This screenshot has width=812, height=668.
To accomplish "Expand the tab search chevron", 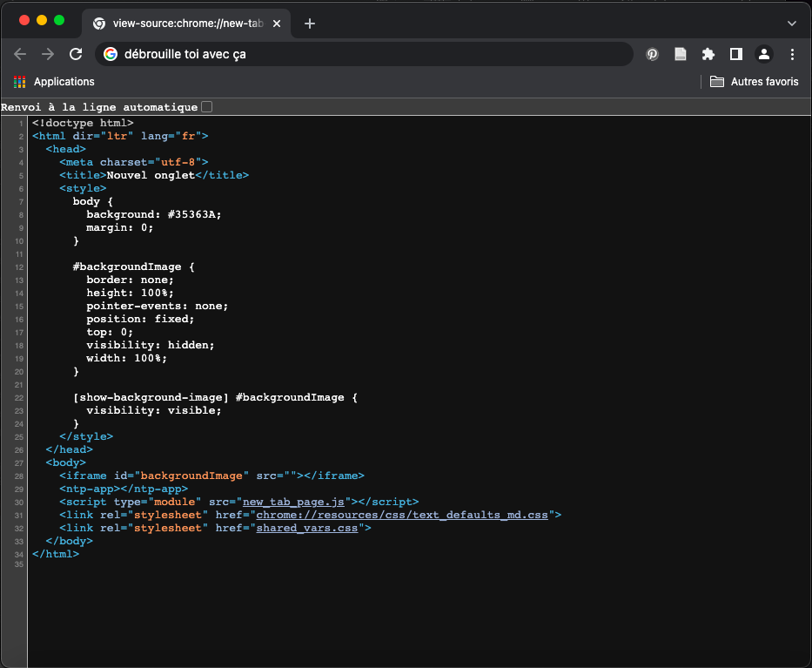I will pyautogui.click(x=791, y=24).
